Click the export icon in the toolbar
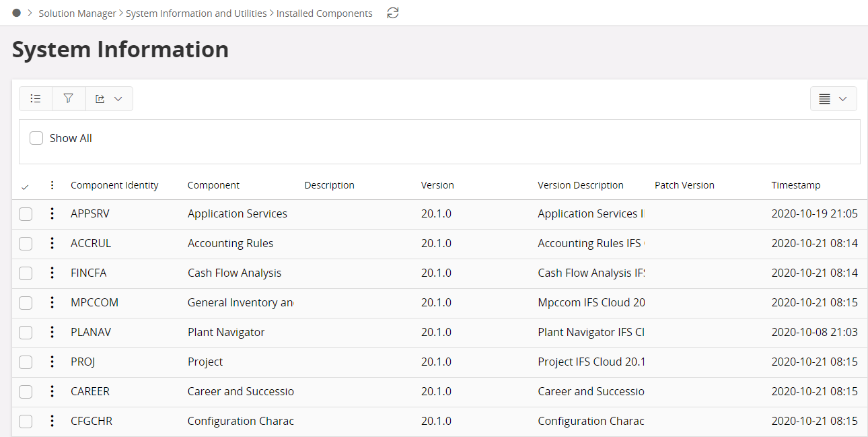 click(x=100, y=99)
